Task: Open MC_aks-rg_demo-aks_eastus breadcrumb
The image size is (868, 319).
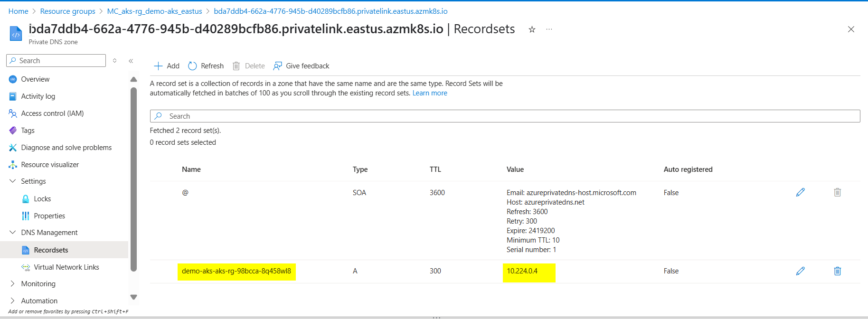Action: click(x=154, y=11)
